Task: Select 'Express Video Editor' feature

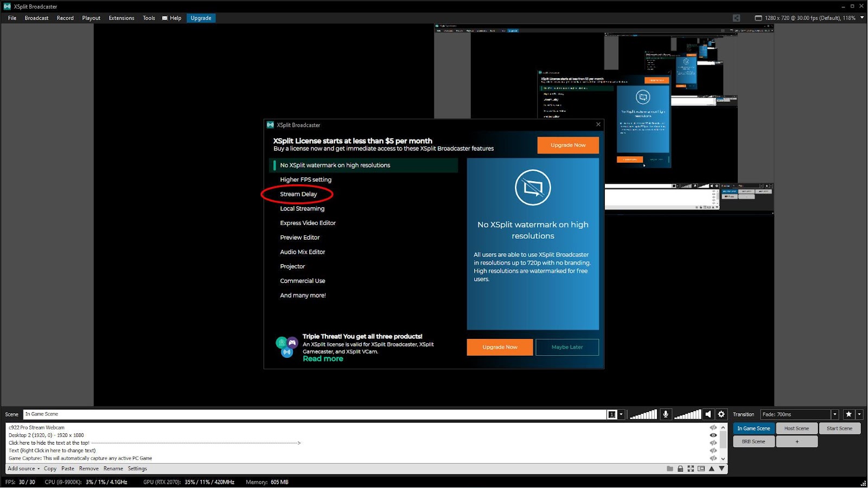Action: coord(308,223)
